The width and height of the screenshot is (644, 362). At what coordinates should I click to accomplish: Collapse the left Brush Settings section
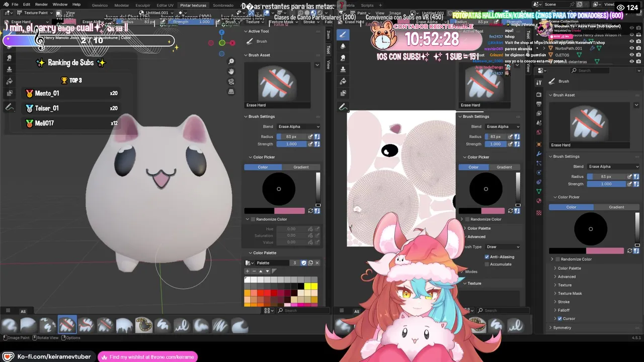pos(261,117)
